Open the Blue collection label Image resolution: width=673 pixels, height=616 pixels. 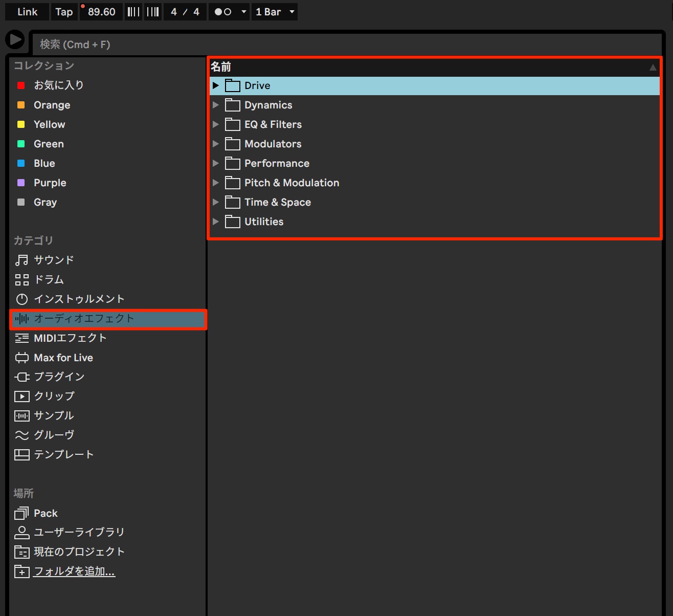(44, 163)
